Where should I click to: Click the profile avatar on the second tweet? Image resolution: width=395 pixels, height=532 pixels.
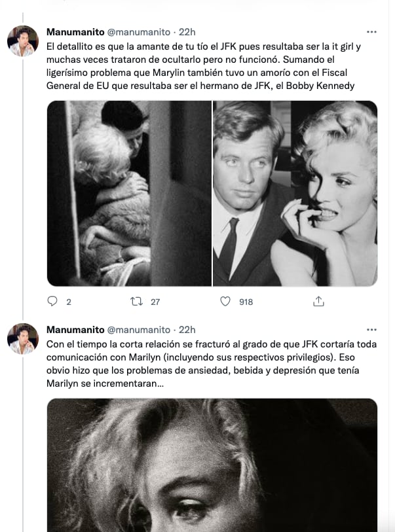(x=24, y=334)
